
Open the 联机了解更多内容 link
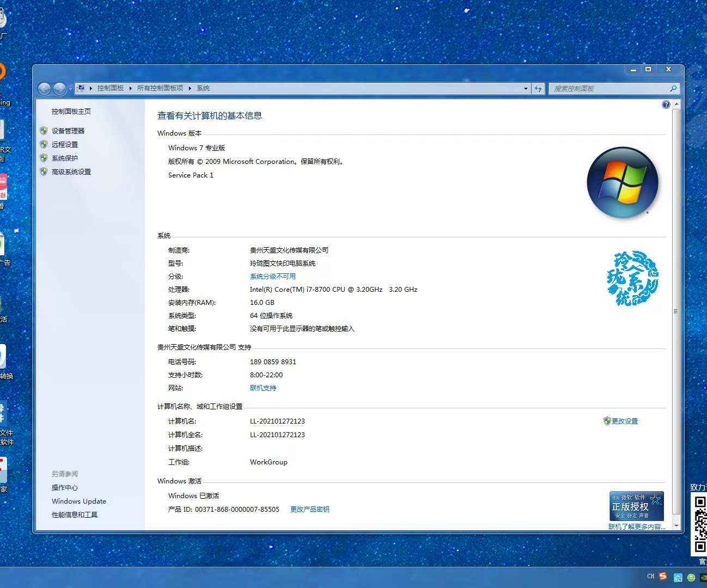(637, 526)
